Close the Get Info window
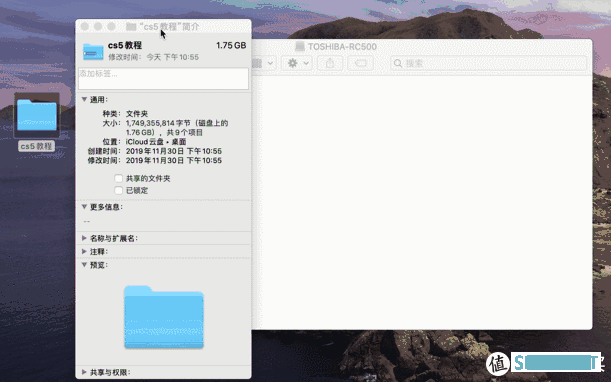611x382 pixels. tap(85, 26)
